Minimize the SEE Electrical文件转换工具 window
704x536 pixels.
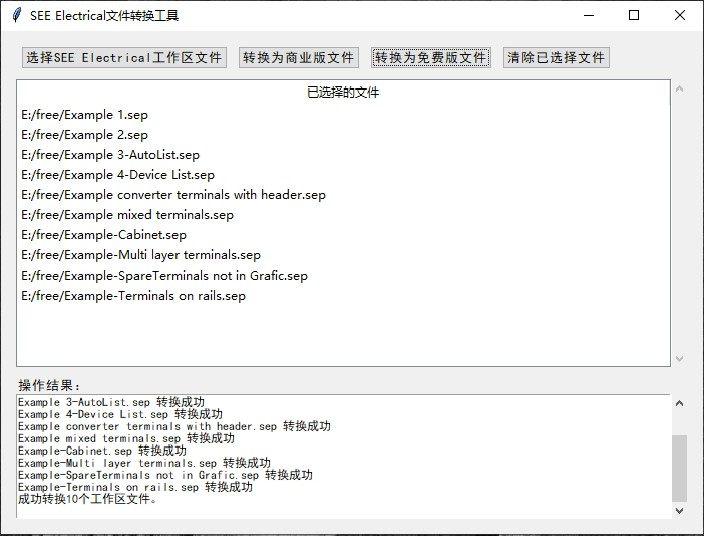(589, 15)
